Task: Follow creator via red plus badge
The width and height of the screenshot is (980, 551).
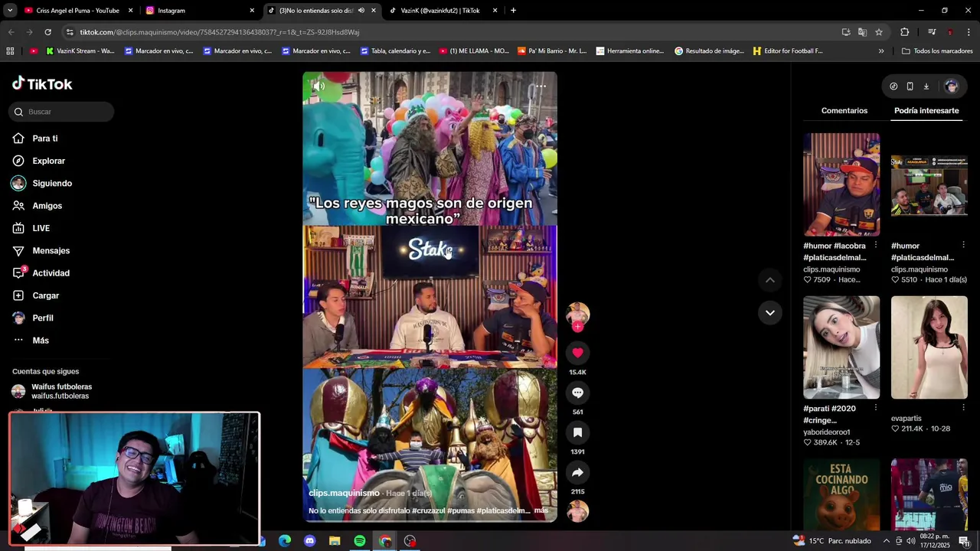Action: (577, 327)
